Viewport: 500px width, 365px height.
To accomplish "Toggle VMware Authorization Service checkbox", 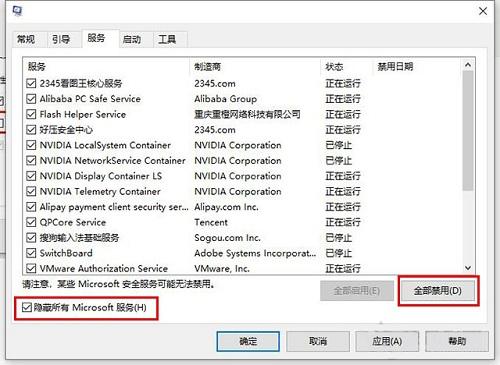I will coord(31,268).
